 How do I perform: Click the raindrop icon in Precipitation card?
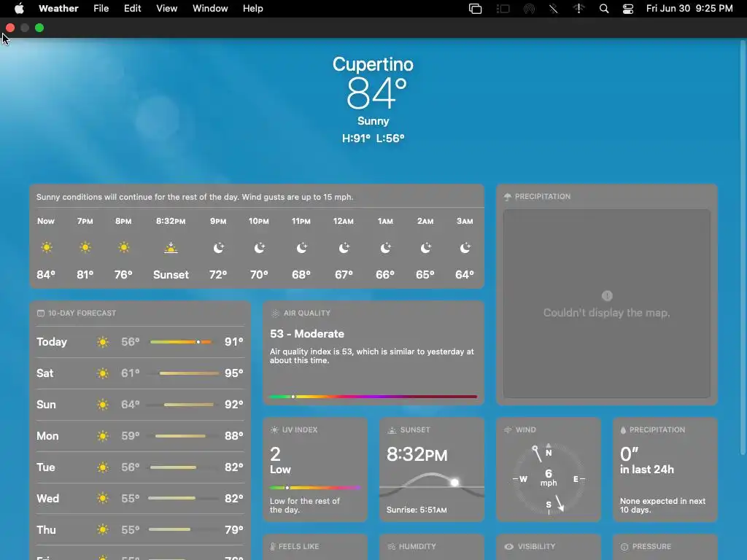point(623,429)
